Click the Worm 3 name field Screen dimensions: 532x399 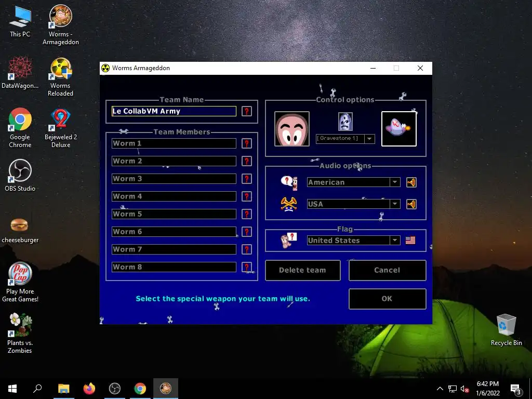point(174,179)
